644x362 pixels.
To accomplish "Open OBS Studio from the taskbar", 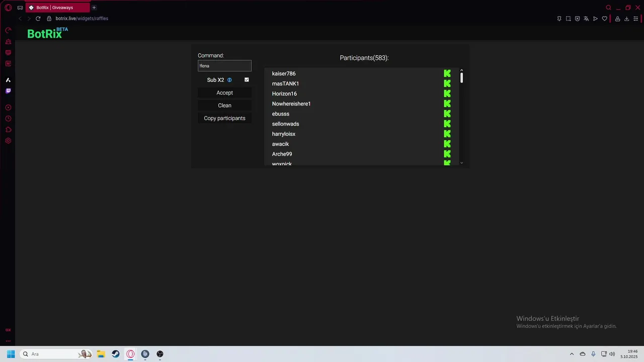I will (160, 354).
